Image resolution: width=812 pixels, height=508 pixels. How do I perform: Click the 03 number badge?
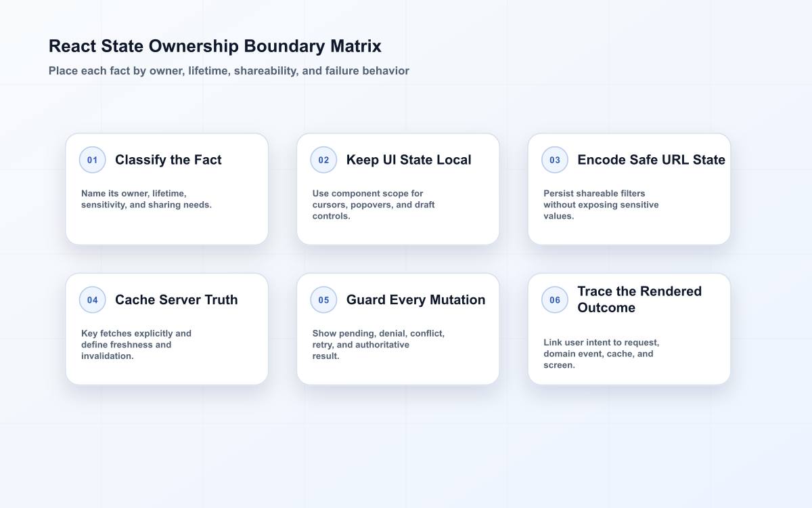coord(555,160)
